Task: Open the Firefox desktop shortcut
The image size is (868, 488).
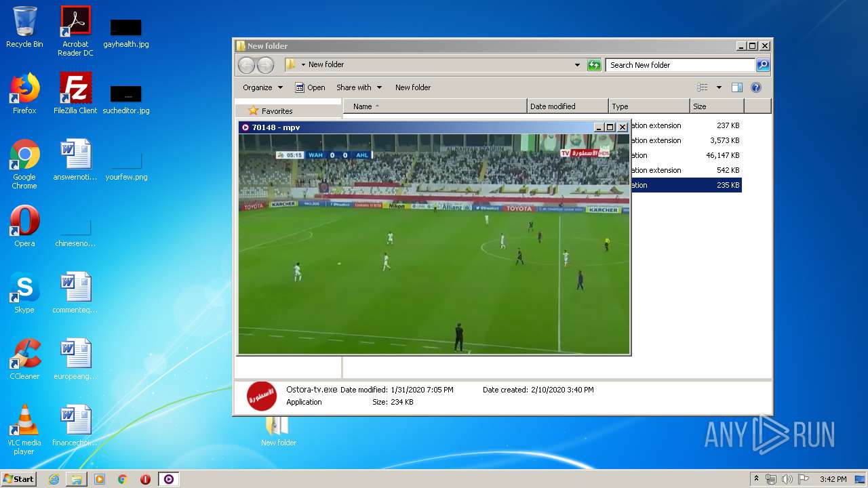Action: pyautogui.click(x=24, y=94)
